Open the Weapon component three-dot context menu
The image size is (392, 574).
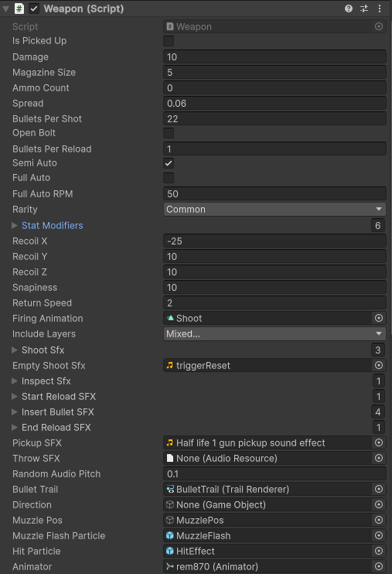pyautogui.click(x=380, y=9)
